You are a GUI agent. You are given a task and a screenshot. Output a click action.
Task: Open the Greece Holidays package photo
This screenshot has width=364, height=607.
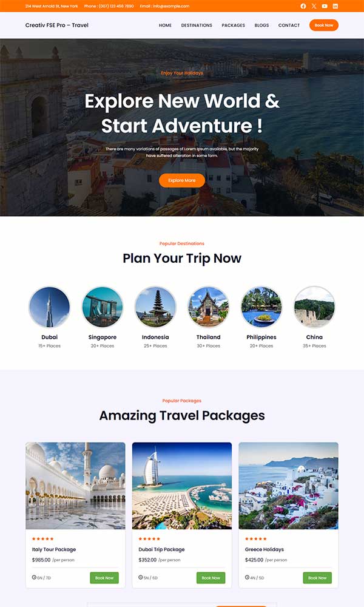[x=289, y=486]
